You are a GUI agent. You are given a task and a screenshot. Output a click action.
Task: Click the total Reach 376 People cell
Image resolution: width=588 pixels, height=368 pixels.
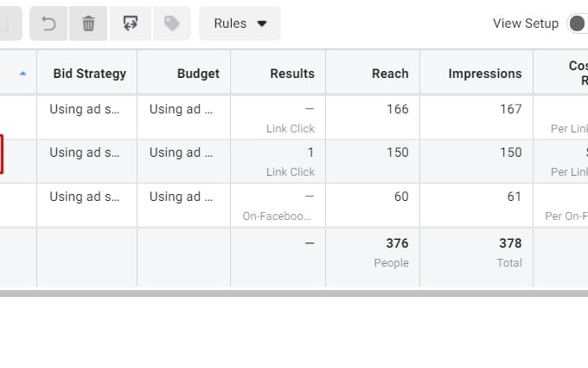[373, 258]
